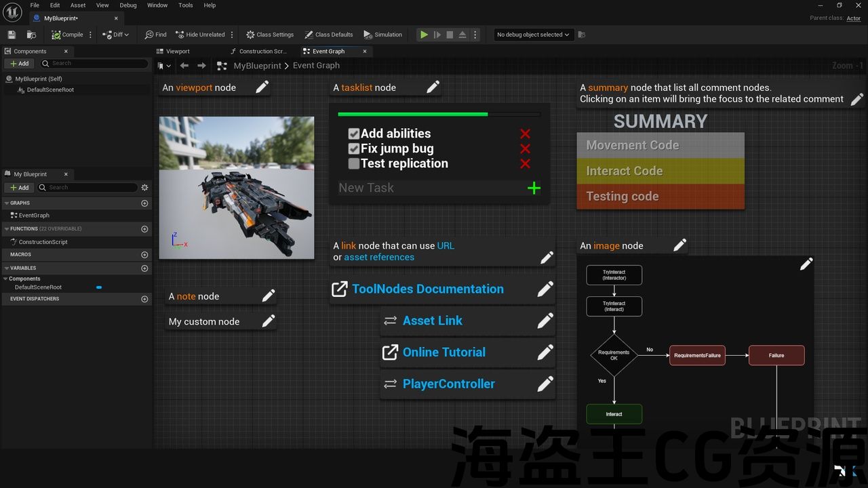Click the add Macros plus icon

click(x=144, y=255)
